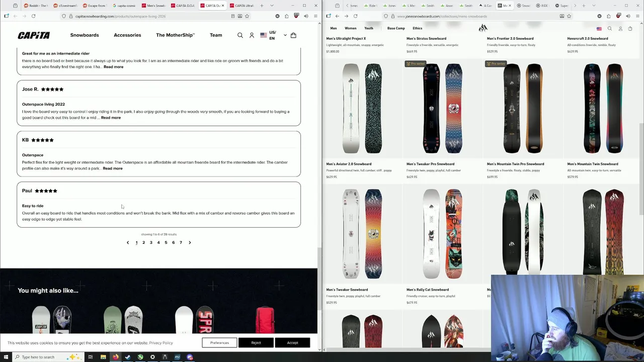List all tabs in the Capita window
Image resolution: width=644 pixels, height=362 pixels.
tap(272, 6)
